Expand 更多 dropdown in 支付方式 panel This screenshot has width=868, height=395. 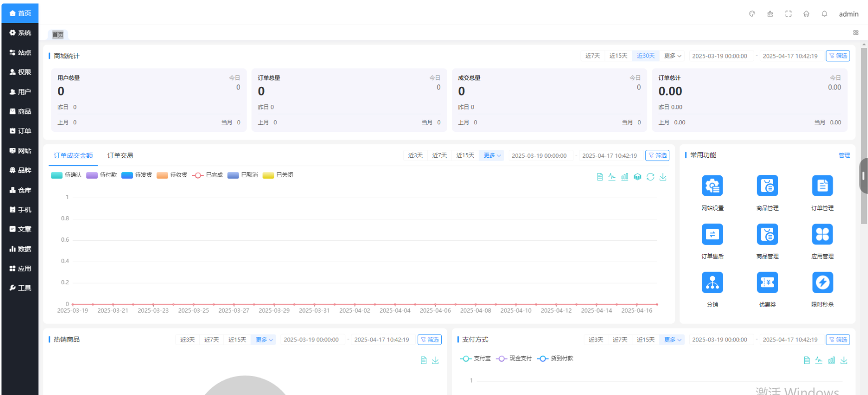click(x=672, y=340)
